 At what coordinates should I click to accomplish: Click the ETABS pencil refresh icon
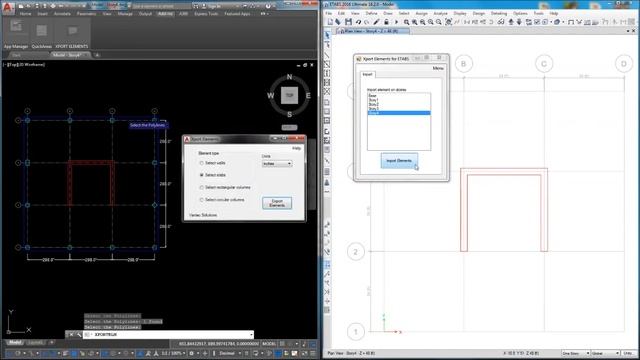376,22
